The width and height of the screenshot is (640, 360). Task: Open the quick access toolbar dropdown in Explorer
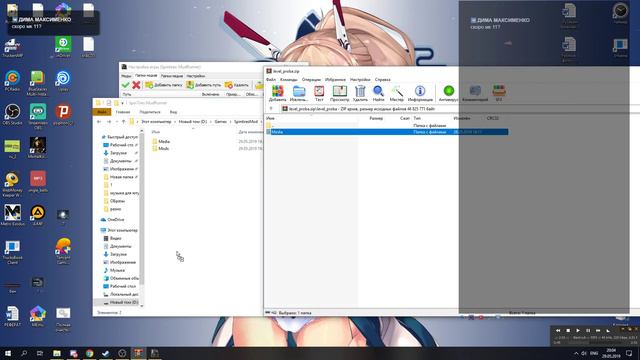point(122,103)
